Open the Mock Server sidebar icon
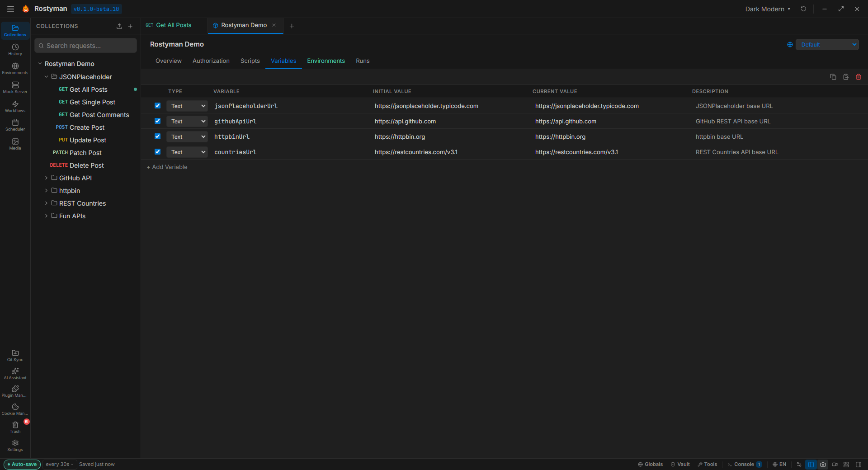868x470 pixels. coord(15,87)
